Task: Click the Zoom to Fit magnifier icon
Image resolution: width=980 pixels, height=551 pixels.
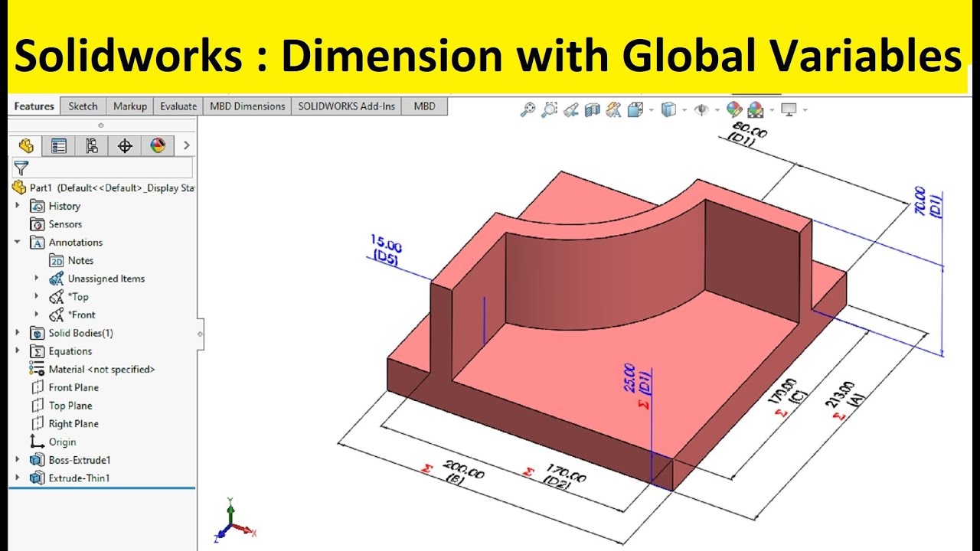Action: click(528, 109)
